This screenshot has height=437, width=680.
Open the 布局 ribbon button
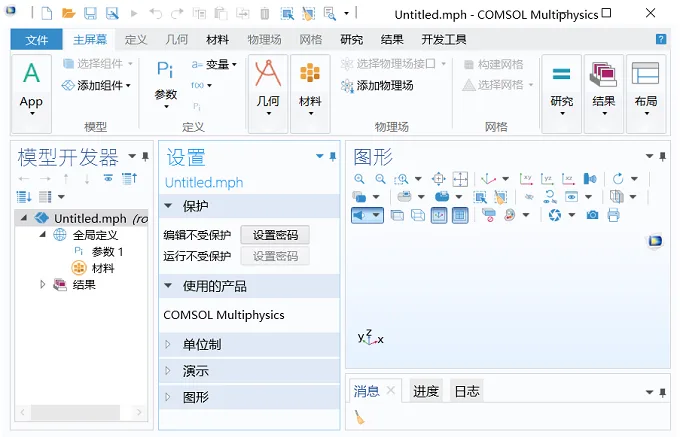coord(646,93)
